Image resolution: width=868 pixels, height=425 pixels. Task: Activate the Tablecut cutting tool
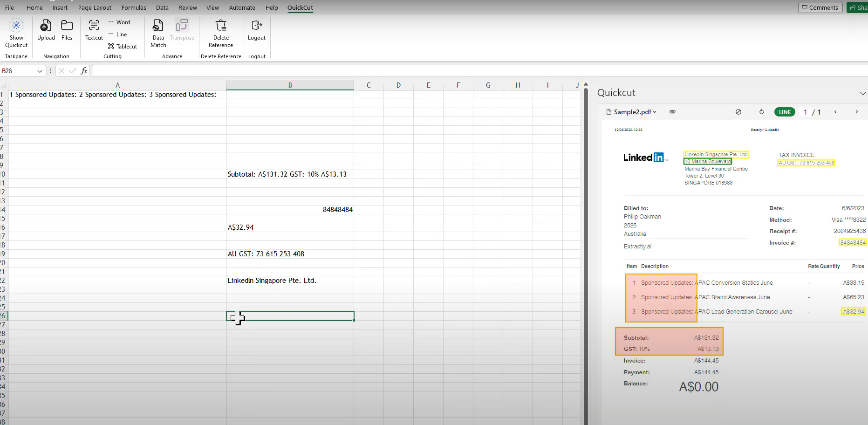pos(123,46)
